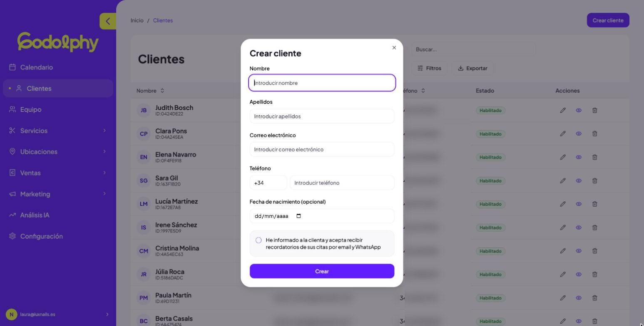Delete Judith Bosch with trash icon

pos(594,111)
